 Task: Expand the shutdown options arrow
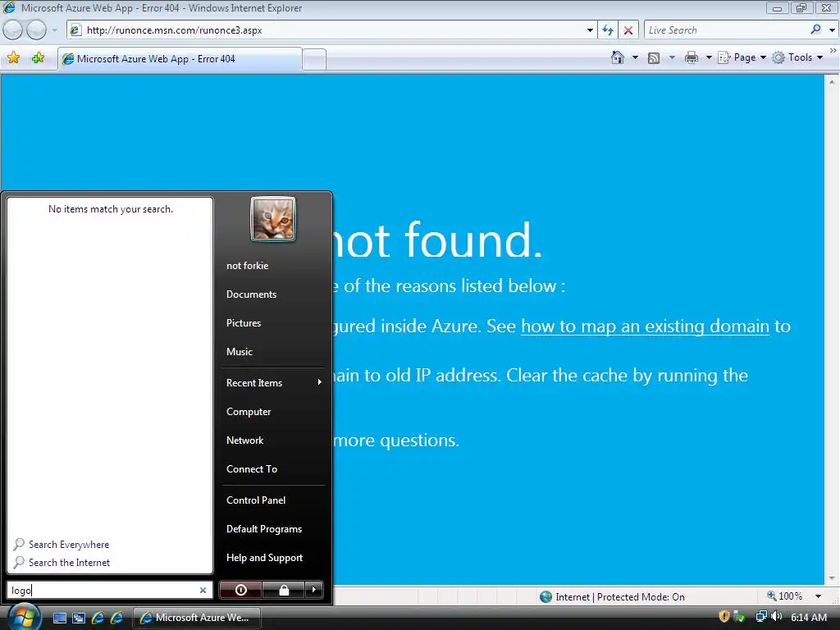[314, 590]
